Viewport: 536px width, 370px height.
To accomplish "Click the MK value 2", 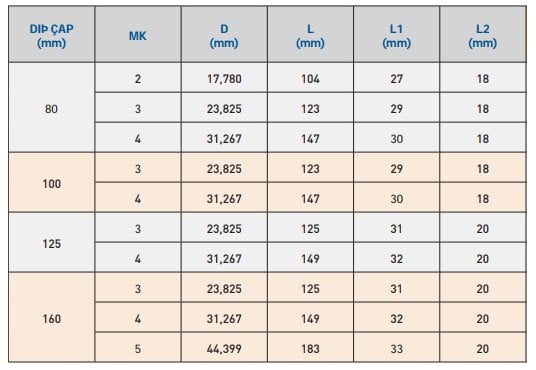I will pos(138,78).
